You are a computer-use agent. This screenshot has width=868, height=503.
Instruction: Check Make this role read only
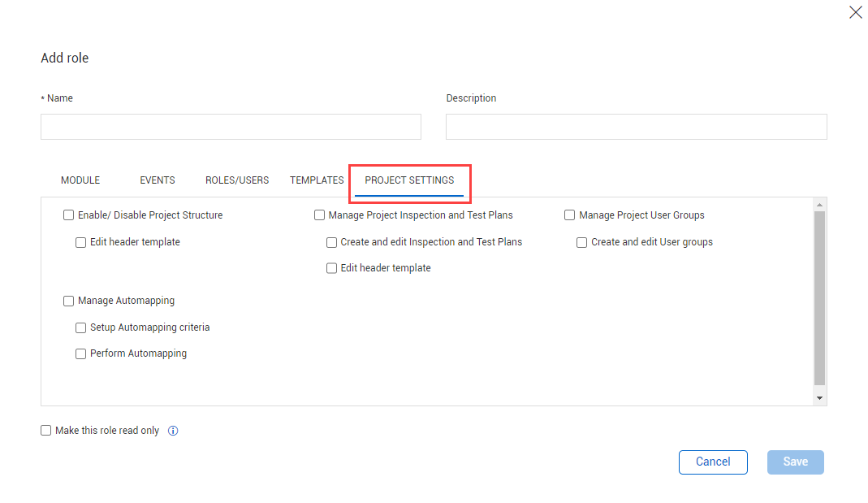46,431
